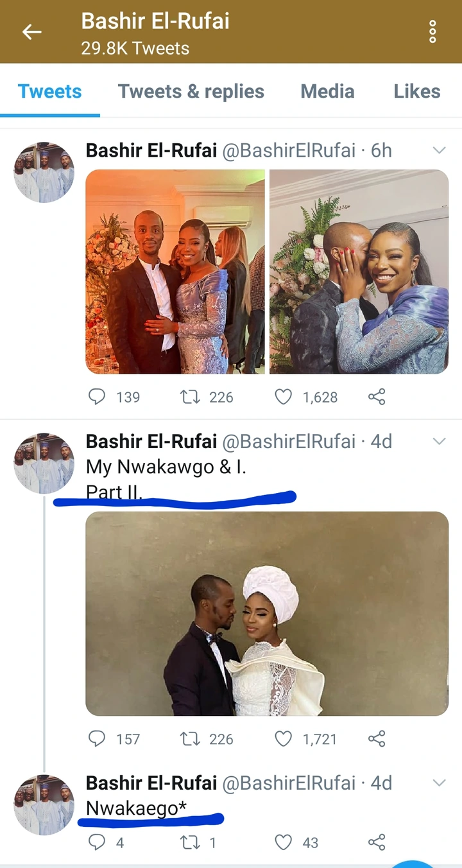
Task: Tap the back arrow in header
Action: pos(31,31)
